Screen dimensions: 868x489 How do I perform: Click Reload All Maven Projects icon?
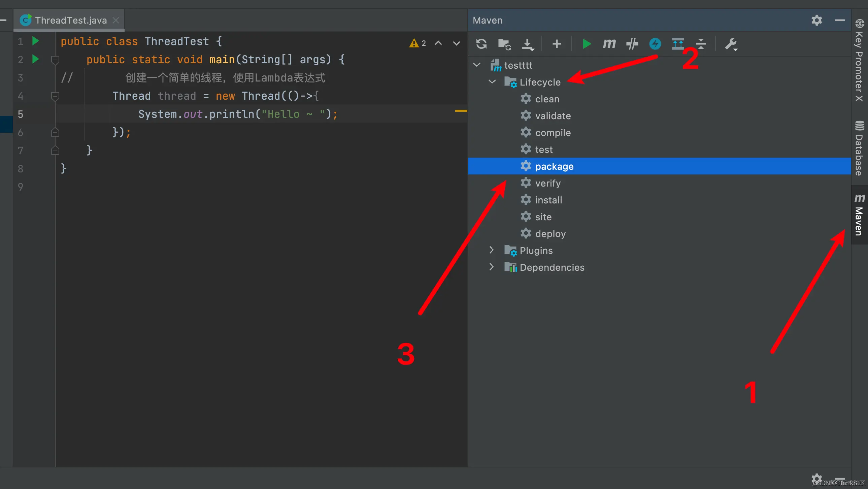[481, 44]
